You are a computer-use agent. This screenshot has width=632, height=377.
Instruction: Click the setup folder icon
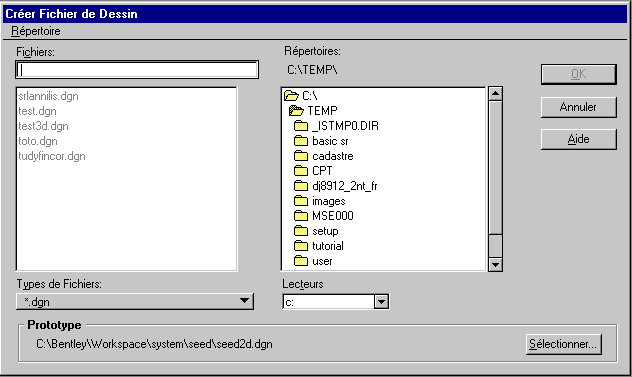(x=301, y=231)
